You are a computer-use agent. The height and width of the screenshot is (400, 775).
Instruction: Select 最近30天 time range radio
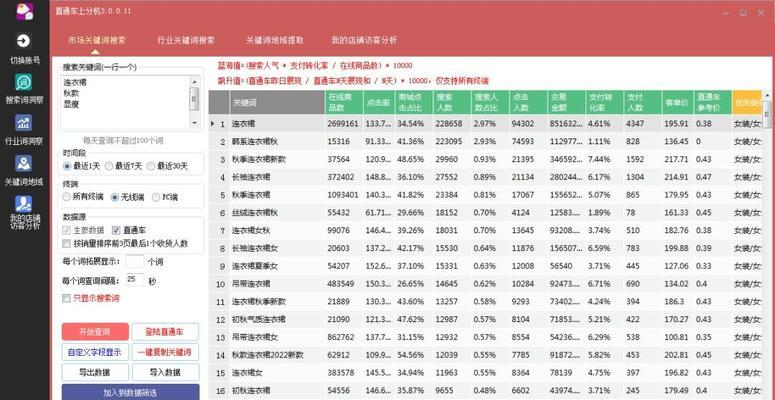pyautogui.click(x=151, y=166)
